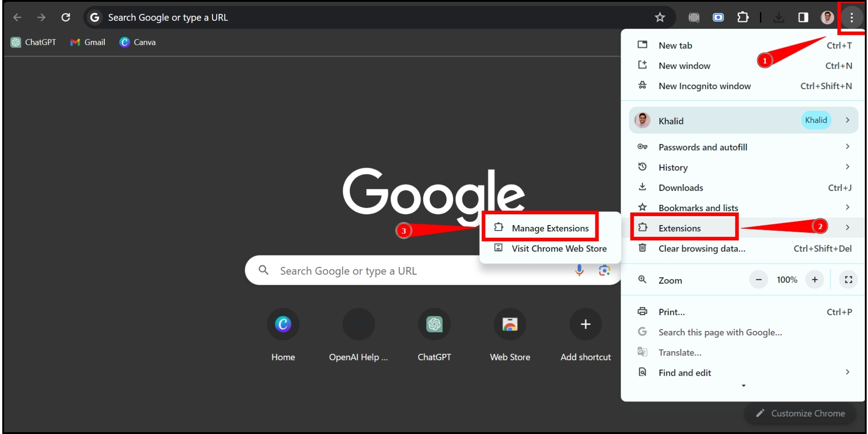Open the side panel icon in the toolbar

(x=803, y=17)
